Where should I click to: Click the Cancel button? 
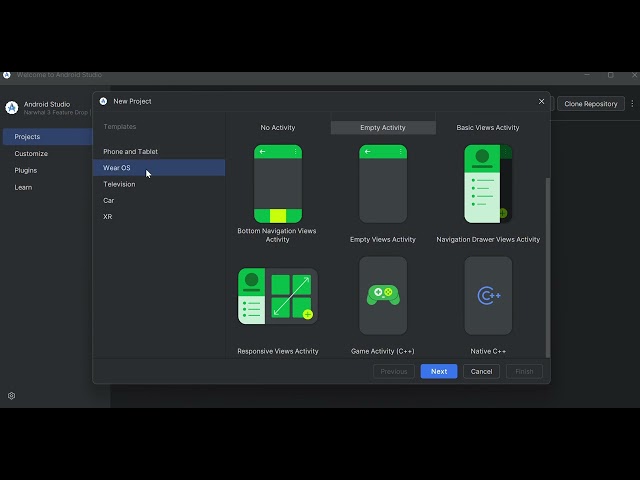pyautogui.click(x=481, y=371)
